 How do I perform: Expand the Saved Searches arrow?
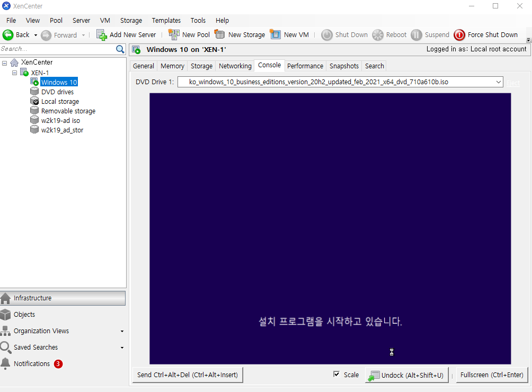pos(122,348)
